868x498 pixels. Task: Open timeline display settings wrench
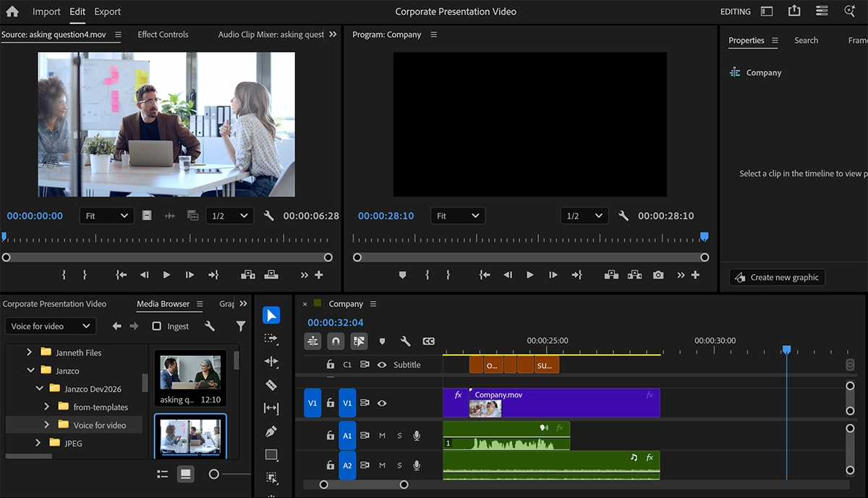(405, 341)
